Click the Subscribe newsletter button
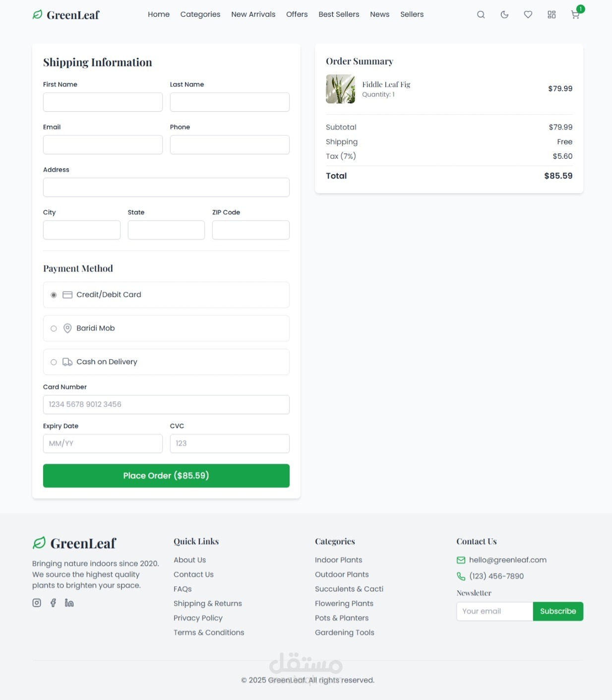The width and height of the screenshot is (612, 700). [558, 611]
